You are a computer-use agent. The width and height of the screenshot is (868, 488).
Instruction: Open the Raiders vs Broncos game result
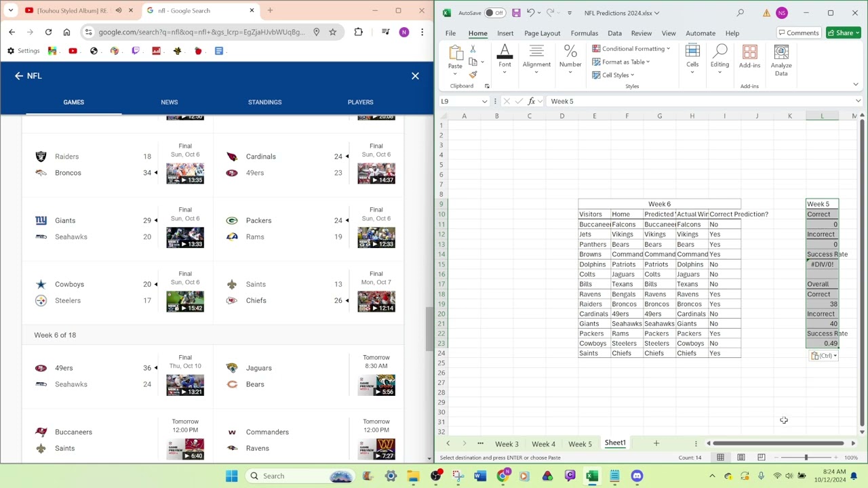(x=119, y=165)
